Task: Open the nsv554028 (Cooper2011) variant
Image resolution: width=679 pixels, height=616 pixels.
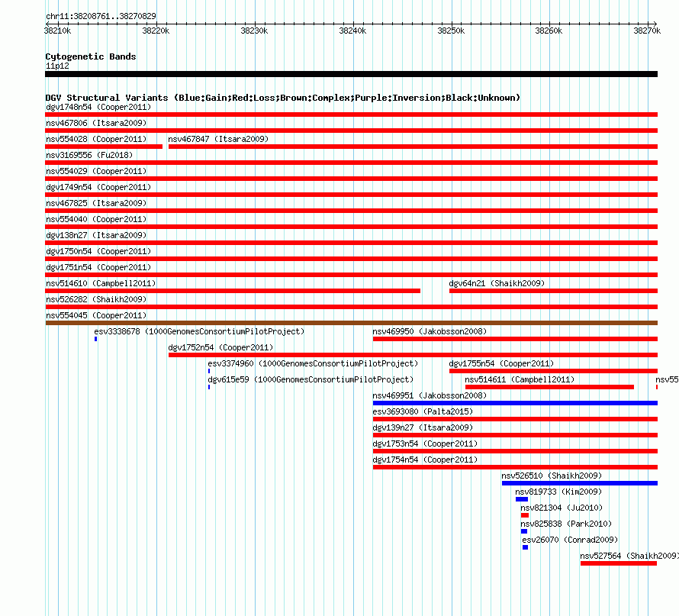Action: pos(96,139)
